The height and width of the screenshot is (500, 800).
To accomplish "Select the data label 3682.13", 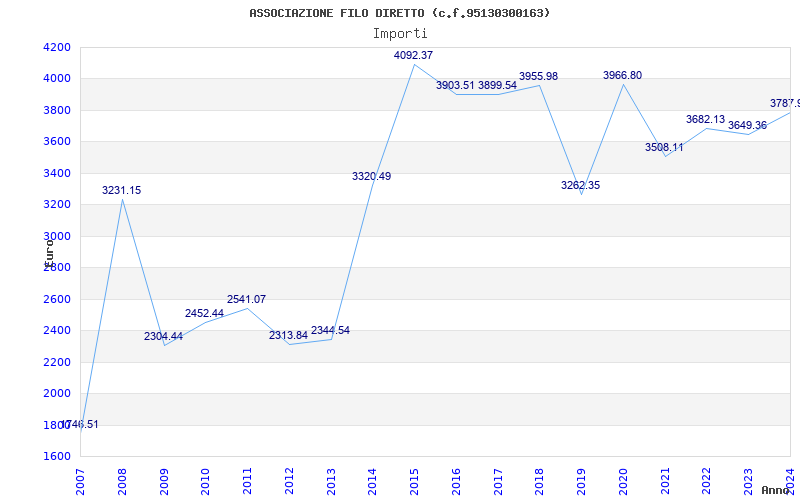I will coord(705,119).
